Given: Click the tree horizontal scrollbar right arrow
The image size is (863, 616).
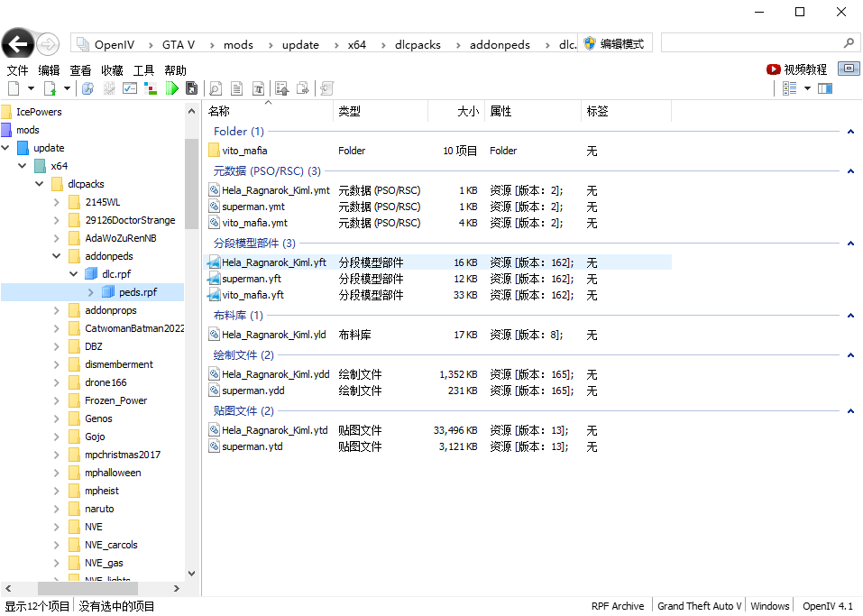Looking at the screenshot, I should [x=176, y=588].
